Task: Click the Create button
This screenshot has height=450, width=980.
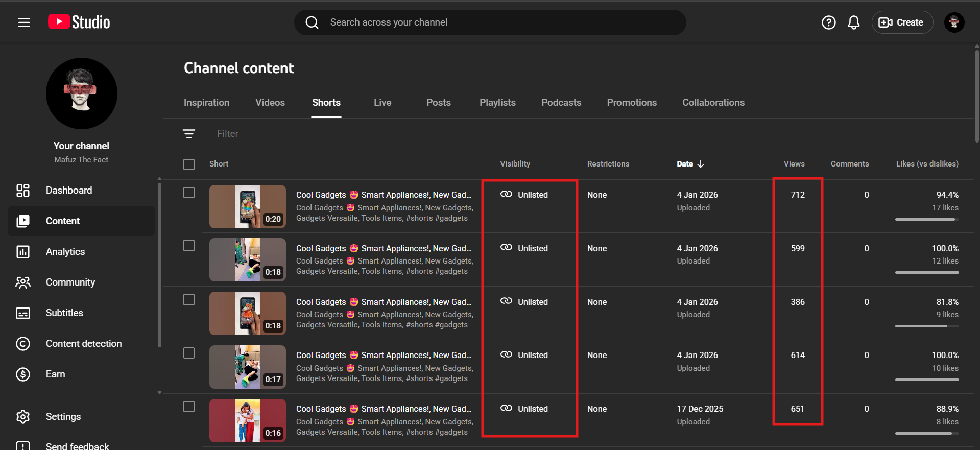Action: (x=901, y=22)
